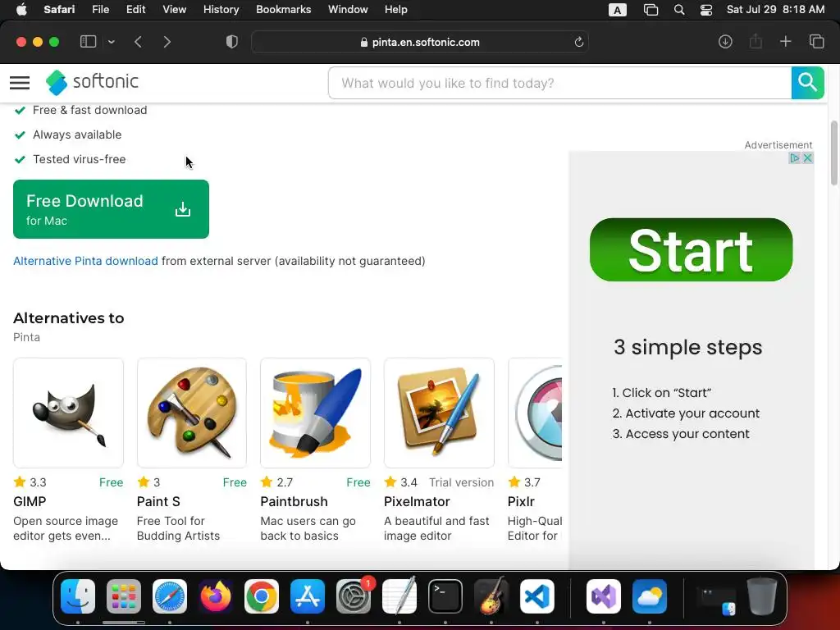Click the page vertical scrollbar

click(x=834, y=153)
